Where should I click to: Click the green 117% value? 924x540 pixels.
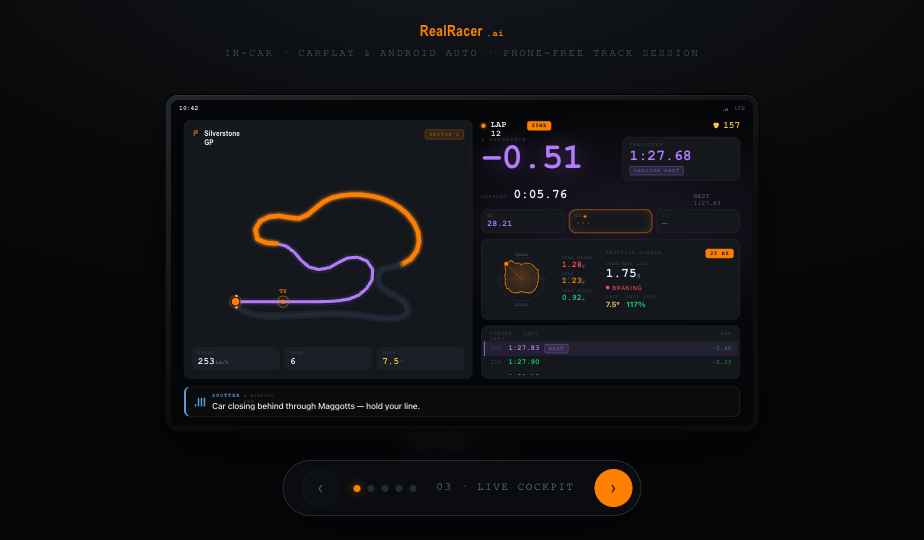[x=636, y=305]
